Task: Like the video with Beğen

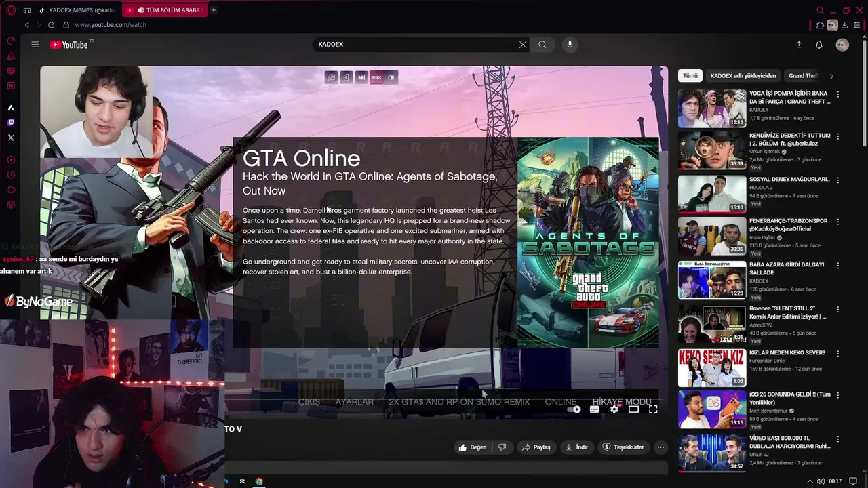Action: pyautogui.click(x=473, y=447)
